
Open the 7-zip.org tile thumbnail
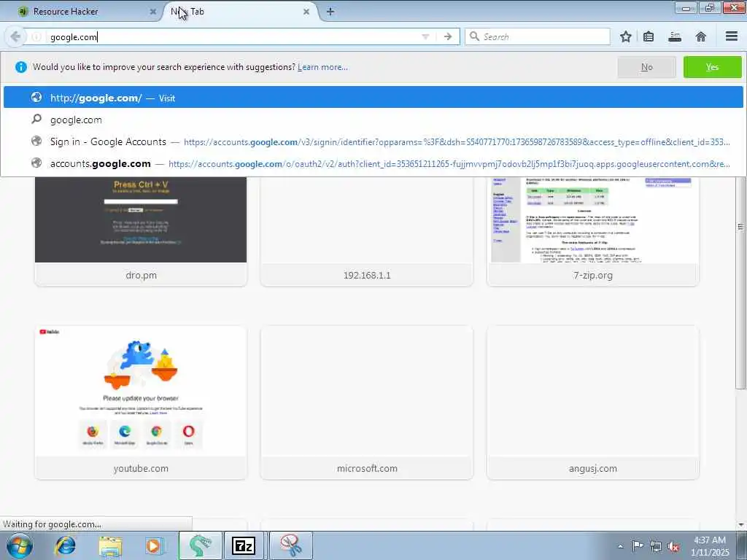[592, 219]
